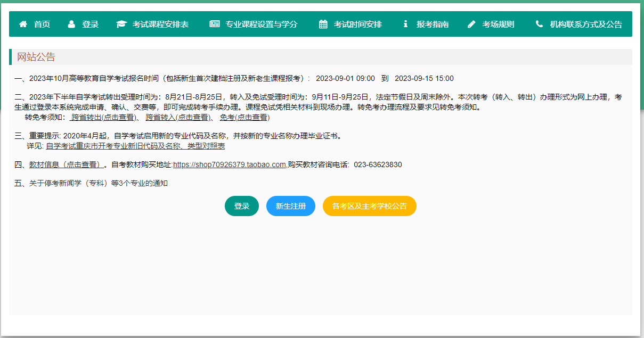This screenshot has height=338, width=644.
Task: Click the green 登录 button
Action: point(241,205)
